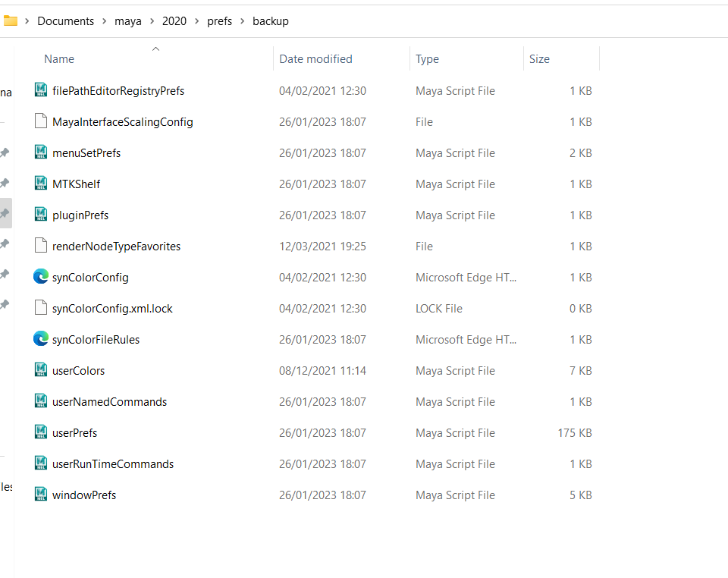Select the file name windowPrefs

(84, 495)
